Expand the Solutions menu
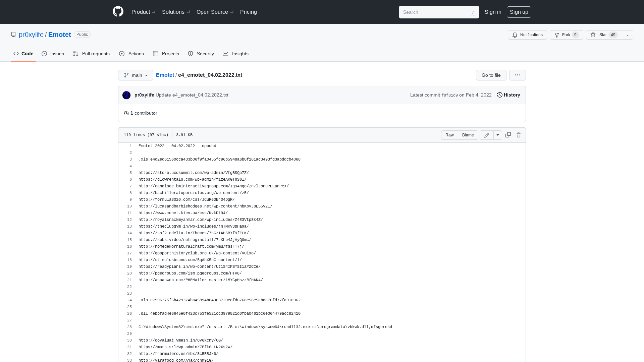The width and height of the screenshot is (644, 362). pos(176,12)
